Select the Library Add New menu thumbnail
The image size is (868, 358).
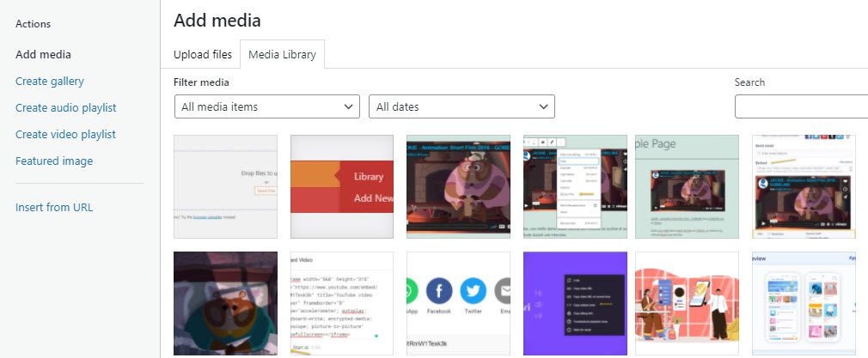pyautogui.click(x=342, y=186)
